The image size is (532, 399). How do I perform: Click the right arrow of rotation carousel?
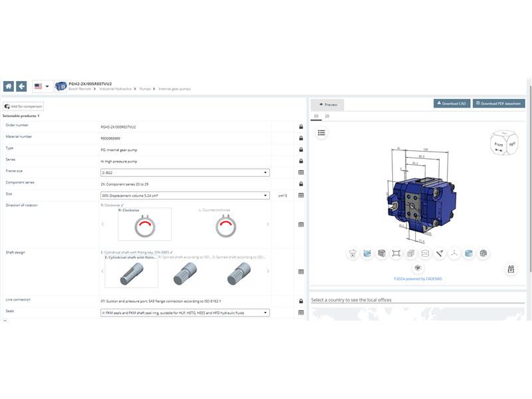tap(268, 224)
